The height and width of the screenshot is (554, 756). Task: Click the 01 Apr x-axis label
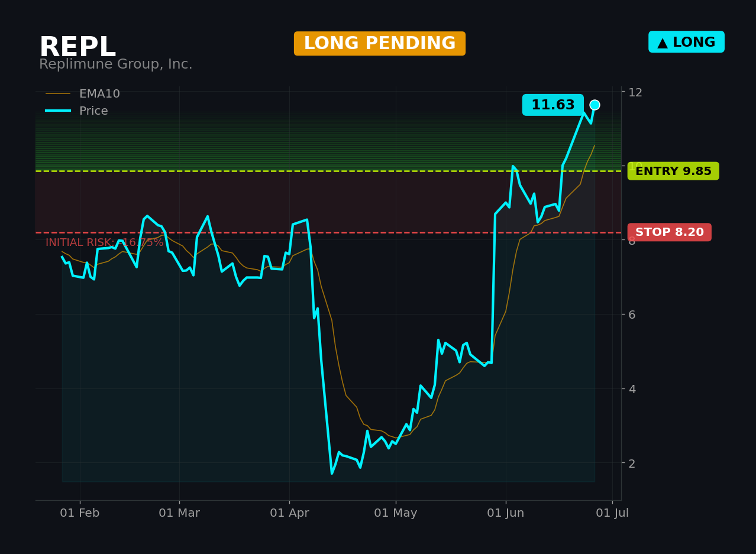point(289,513)
